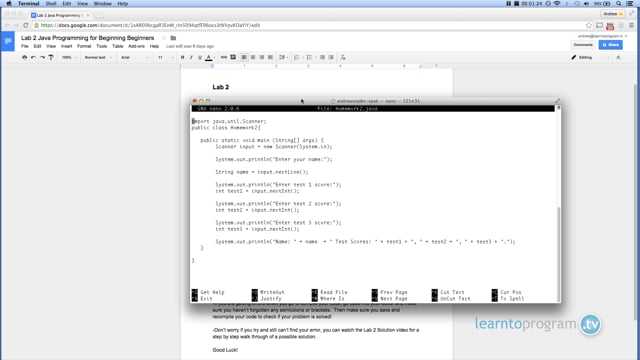Open the Chrome menu icon
Viewport: 640px width, 360px height.
click(631, 25)
